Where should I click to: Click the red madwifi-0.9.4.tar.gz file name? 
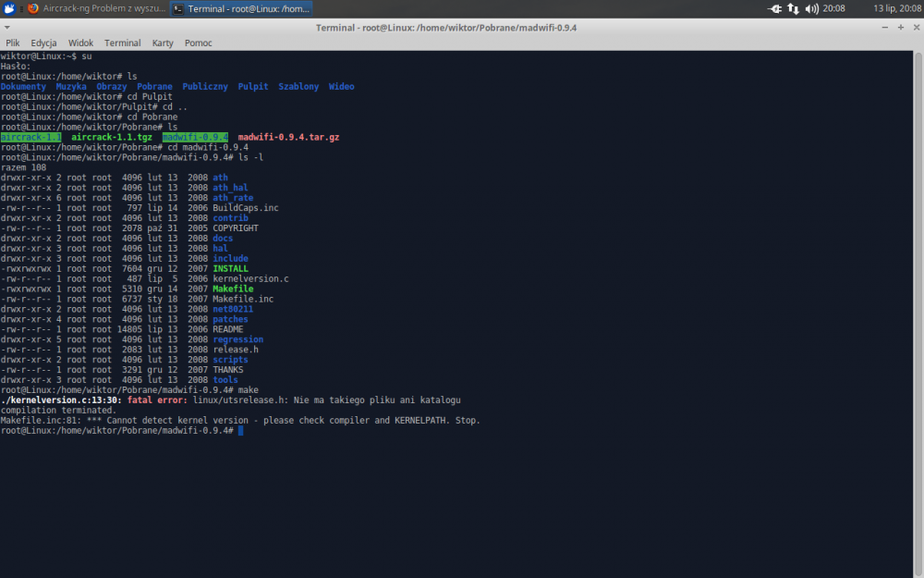[x=288, y=138]
